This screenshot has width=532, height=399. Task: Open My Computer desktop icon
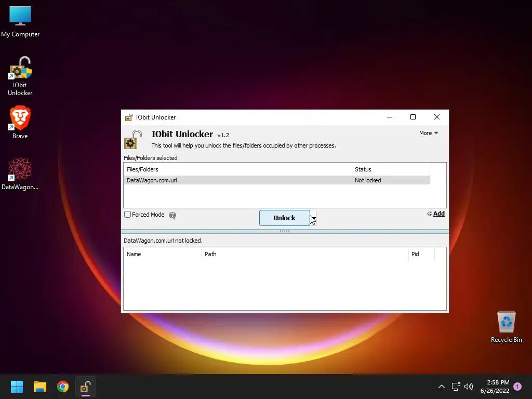[20, 22]
